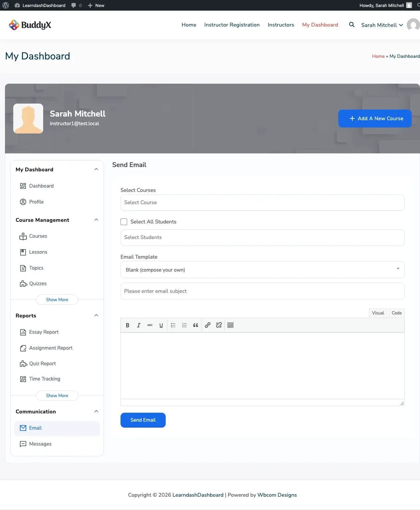The image size is (420, 510).
Task: Insert a numbered list in the editor
Action: 184,325
